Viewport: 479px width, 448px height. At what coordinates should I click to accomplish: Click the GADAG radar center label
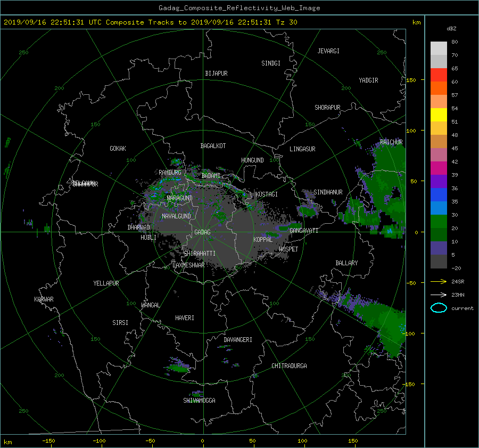click(202, 232)
